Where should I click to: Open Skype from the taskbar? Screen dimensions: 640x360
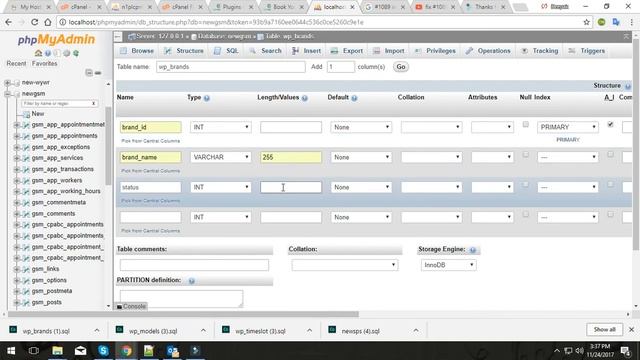(103, 351)
